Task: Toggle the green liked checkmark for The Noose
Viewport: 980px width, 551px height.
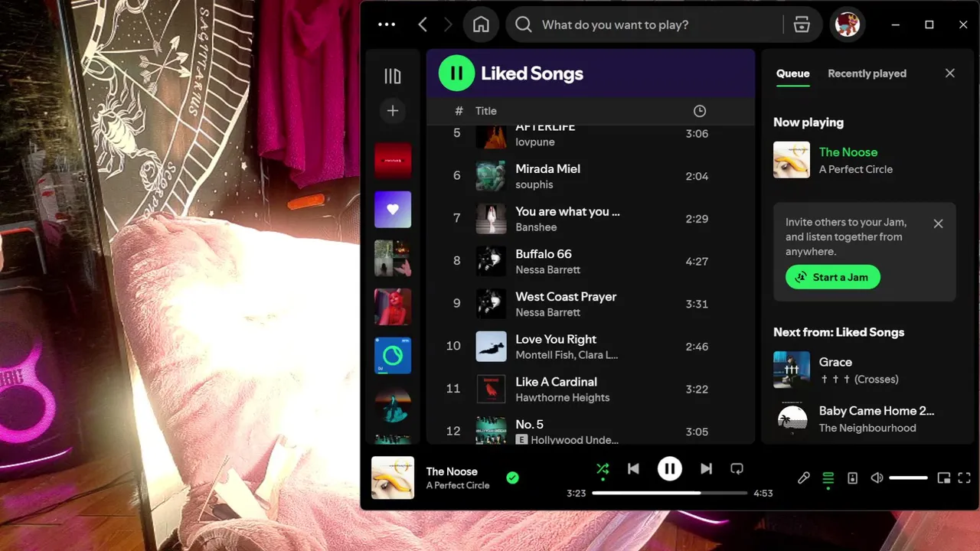Action: point(513,478)
